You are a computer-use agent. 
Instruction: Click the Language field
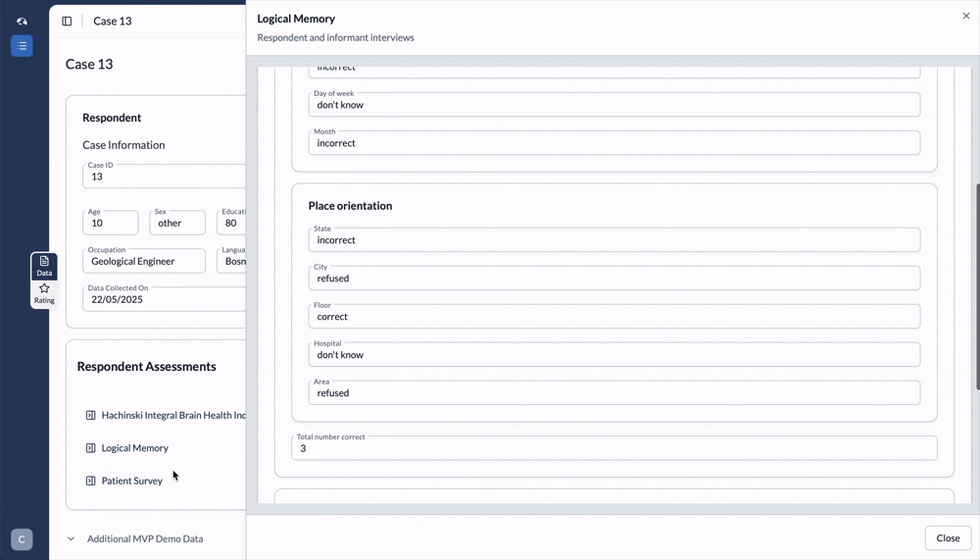(231, 261)
